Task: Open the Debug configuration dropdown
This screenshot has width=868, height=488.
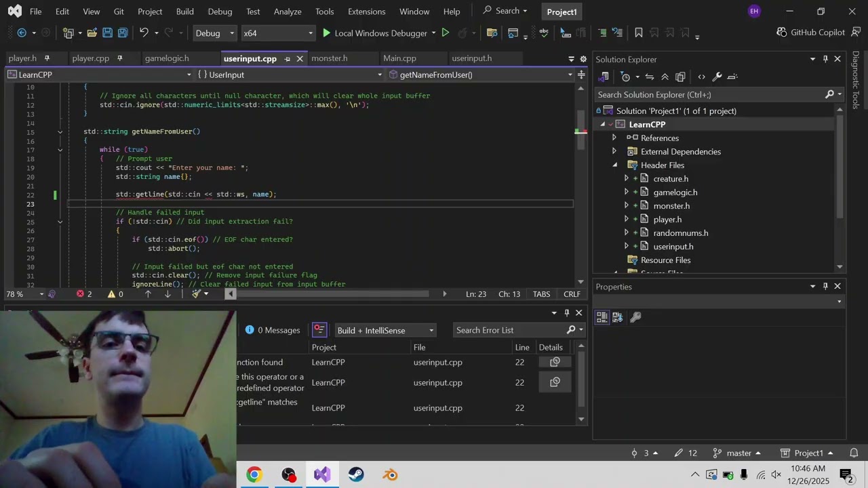Action: [x=214, y=33]
